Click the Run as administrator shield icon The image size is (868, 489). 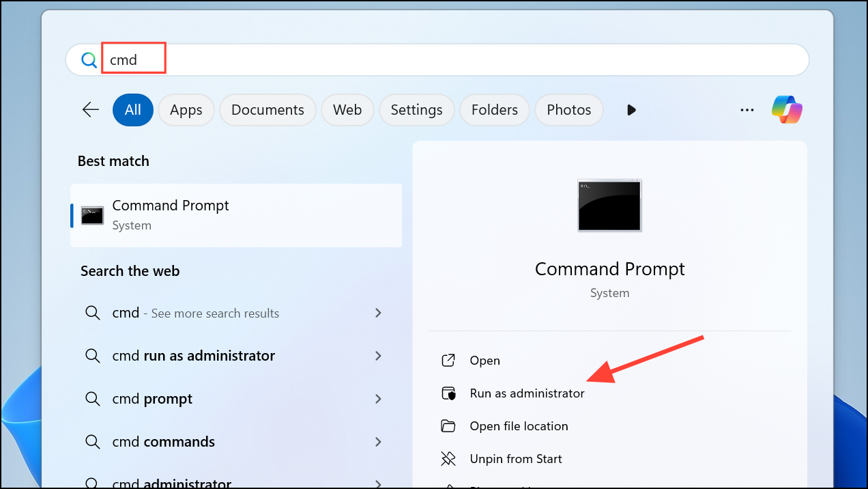click(448, 393)
